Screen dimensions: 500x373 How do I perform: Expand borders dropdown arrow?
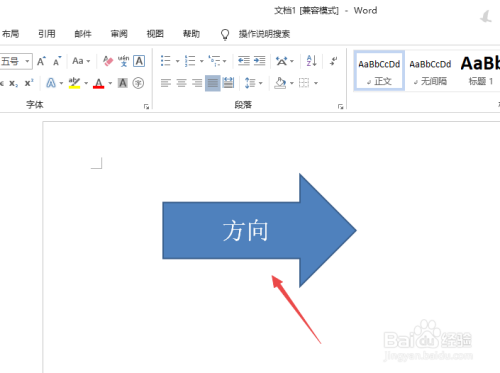coord(316,83)
